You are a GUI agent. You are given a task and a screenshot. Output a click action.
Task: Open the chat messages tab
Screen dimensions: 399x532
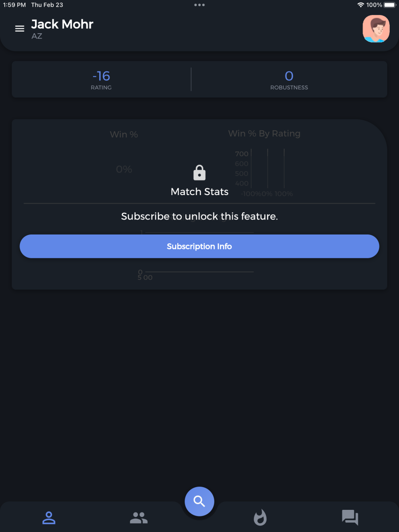[350, 517]
